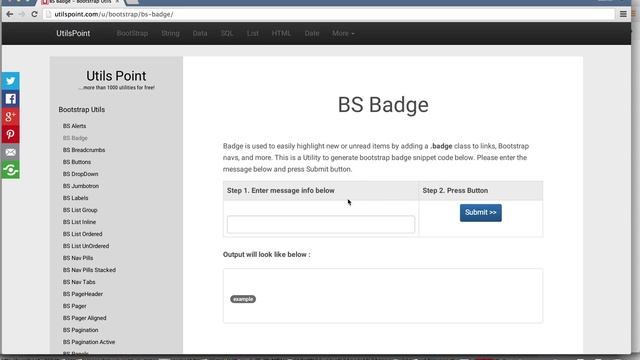Go back in browser history
The image size is (640, 360).
tap(10, 14)
